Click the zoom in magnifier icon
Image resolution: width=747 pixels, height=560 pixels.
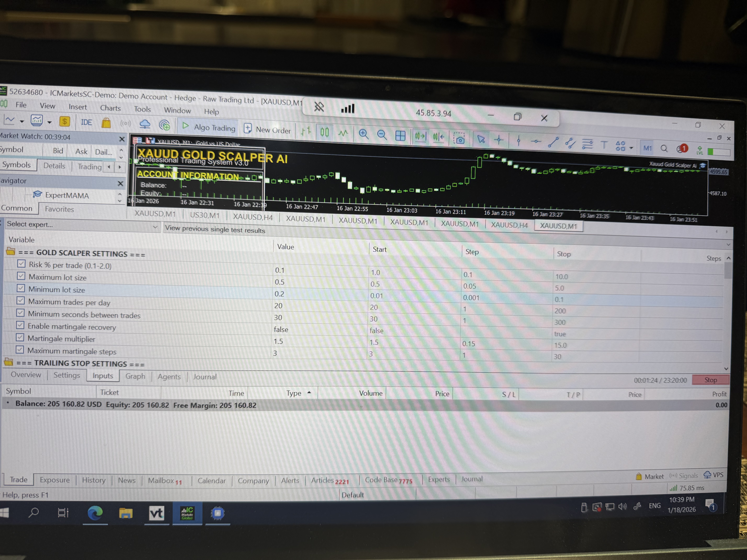(363, 134)
